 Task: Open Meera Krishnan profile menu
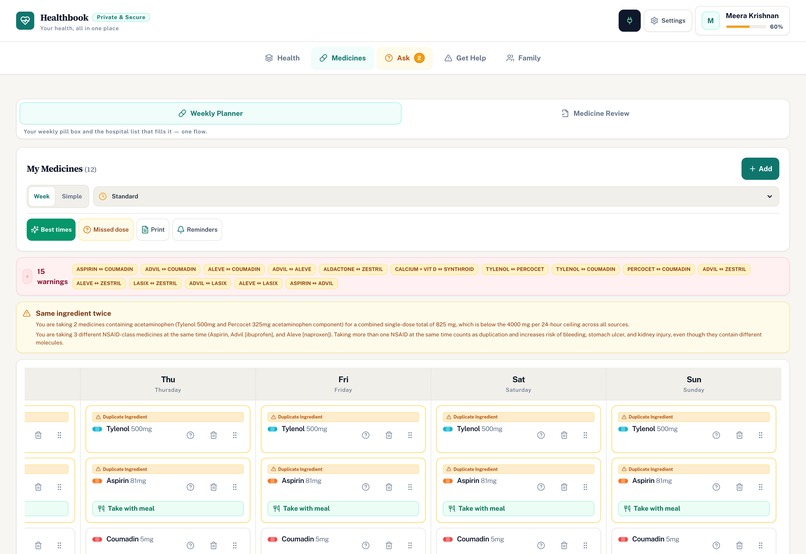[742, 21]
